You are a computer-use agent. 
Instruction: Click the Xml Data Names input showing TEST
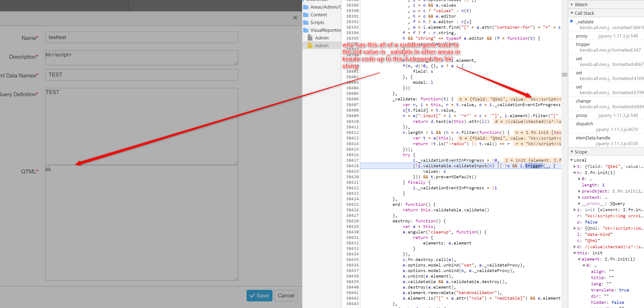point(142,75)
